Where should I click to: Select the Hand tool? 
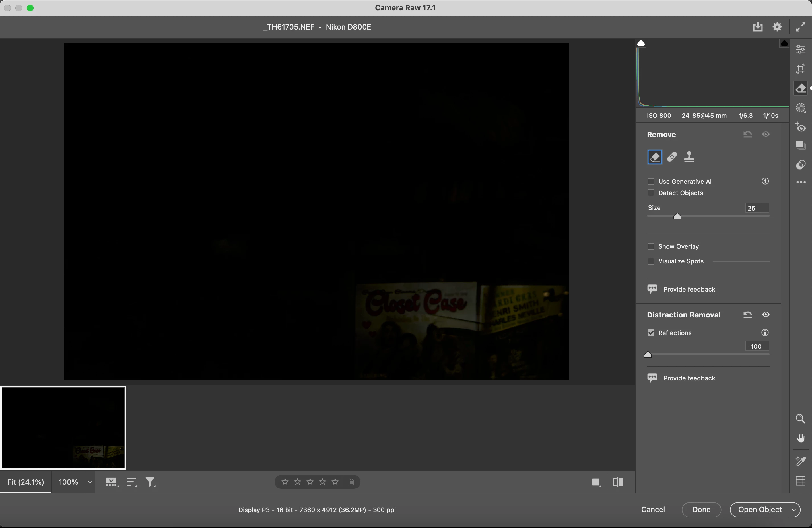(x=800, y=438)
